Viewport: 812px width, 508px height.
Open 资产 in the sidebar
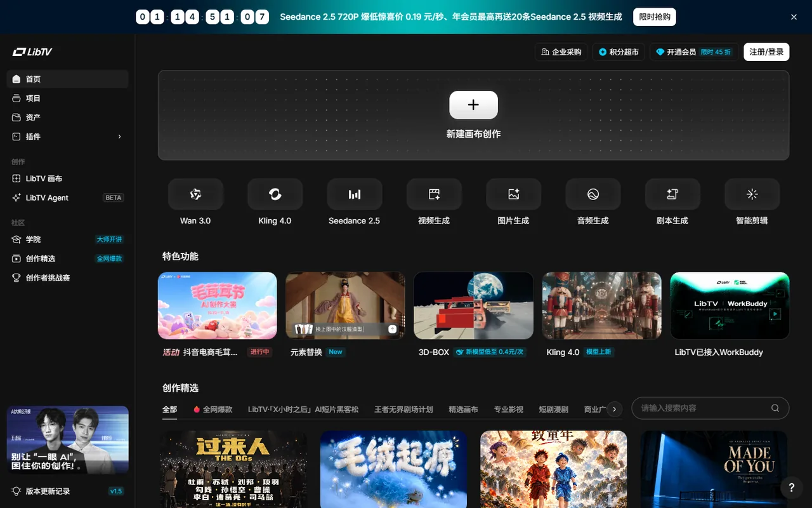pos(67,117)
